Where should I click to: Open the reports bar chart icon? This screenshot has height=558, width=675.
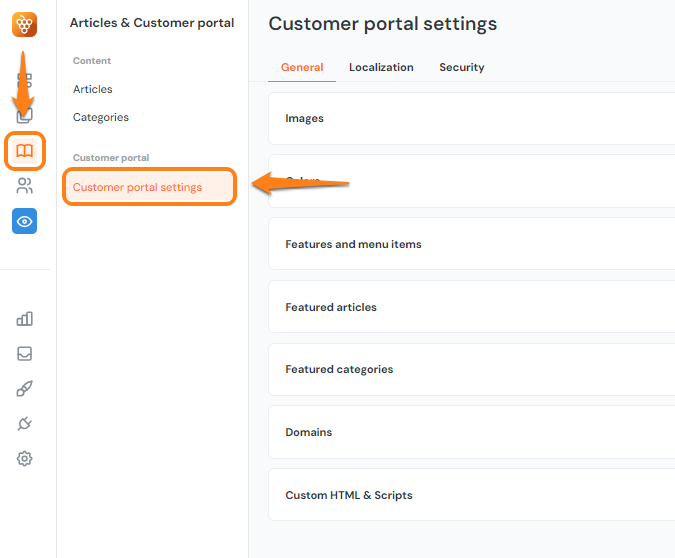tap(25, 319)
